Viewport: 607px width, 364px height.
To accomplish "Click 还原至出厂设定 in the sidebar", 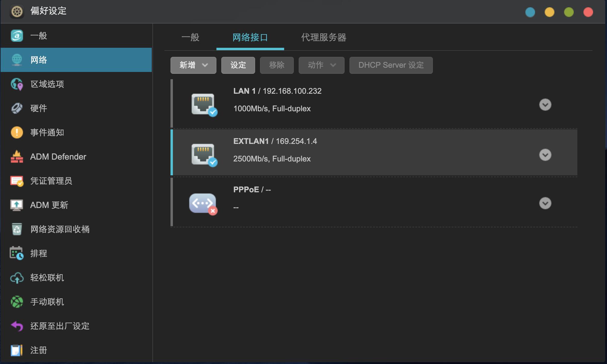I will (x=60, y=326).
